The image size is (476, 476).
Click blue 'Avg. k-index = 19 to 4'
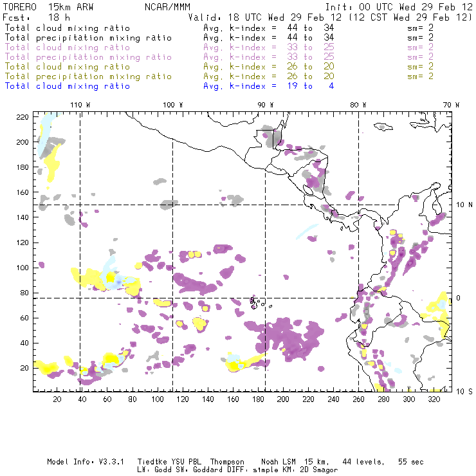tap(269, 86)
